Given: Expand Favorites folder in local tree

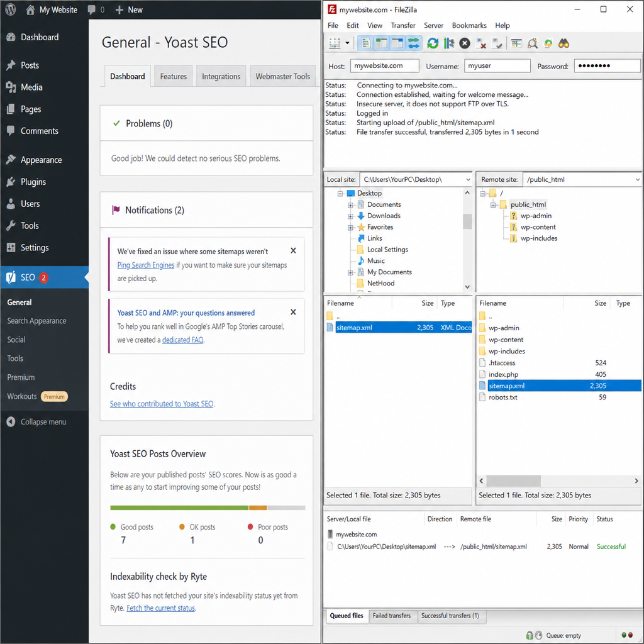Looking at the screenshot, I should pyautogui.click(x=350, y=228).
